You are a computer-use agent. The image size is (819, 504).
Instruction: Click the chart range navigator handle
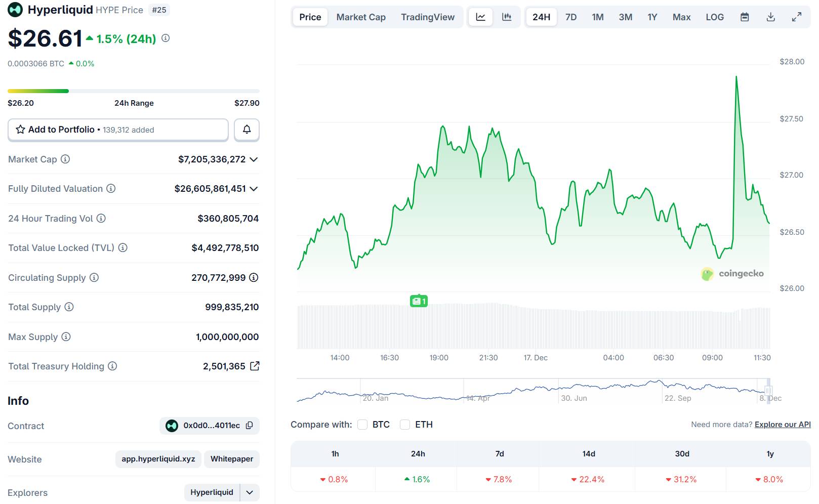(768, 391)
